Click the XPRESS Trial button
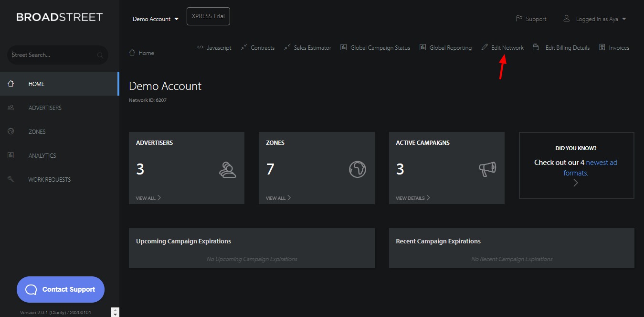The width and height of the screenshot is (644, 317). click(x=208, y=16)
